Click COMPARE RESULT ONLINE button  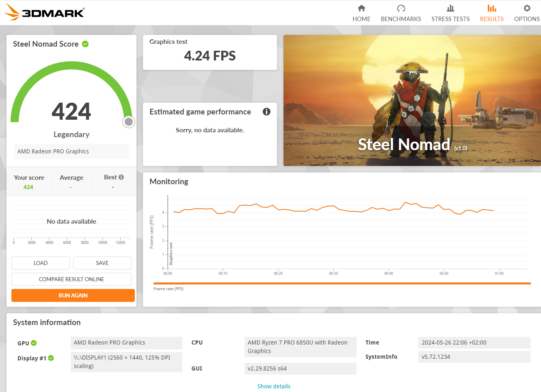point(71,279)
